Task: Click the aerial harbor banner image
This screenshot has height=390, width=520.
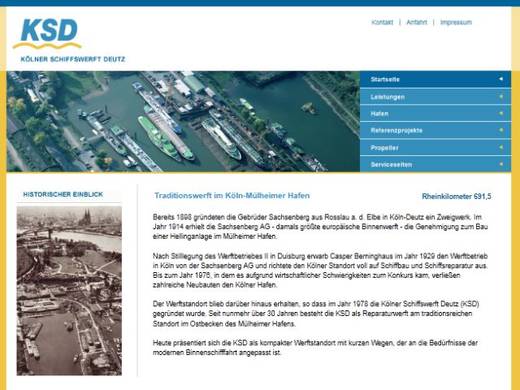Action: tap(183, 122)
